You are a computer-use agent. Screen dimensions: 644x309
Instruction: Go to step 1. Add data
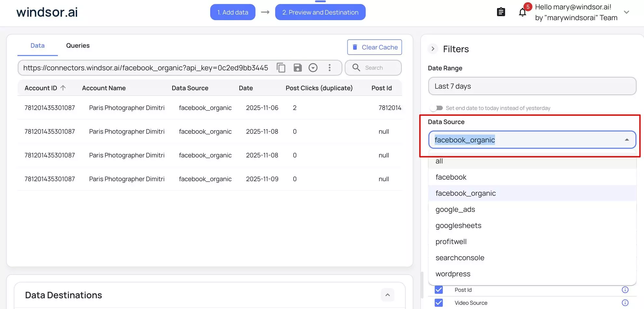[x=233, y=12]
